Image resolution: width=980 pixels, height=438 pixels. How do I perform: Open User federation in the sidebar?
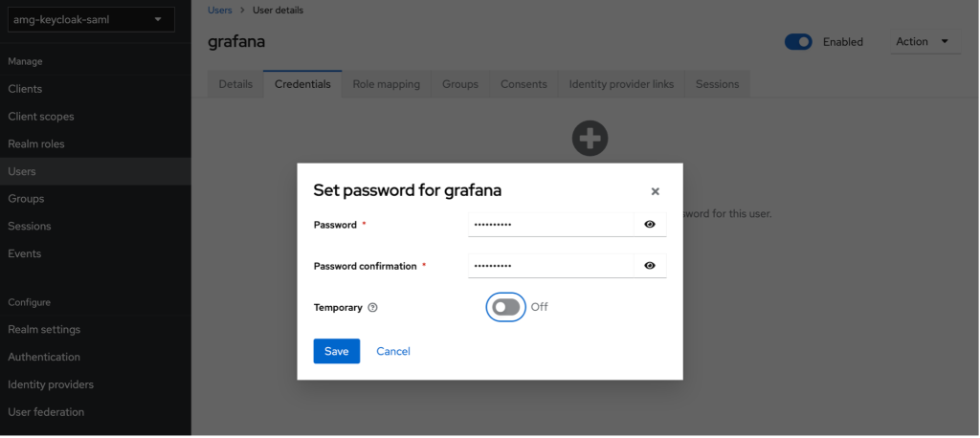pyautogui.click(x=96, y=412)
